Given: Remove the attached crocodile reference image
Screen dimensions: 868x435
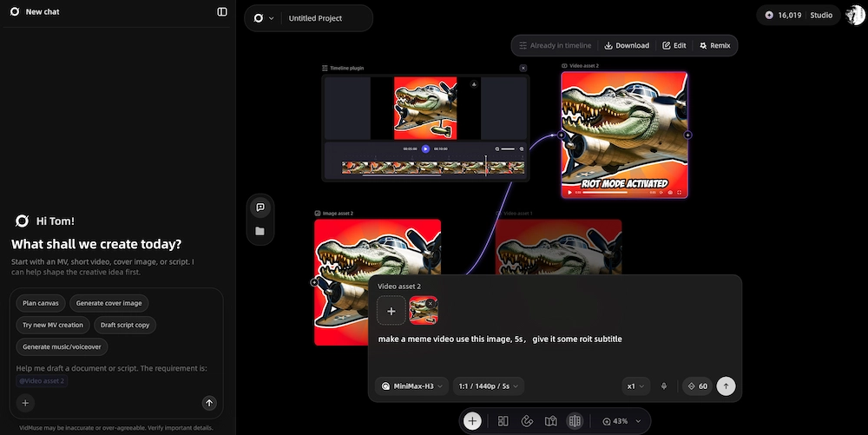Looking at the screenshot, I should 431,303.
